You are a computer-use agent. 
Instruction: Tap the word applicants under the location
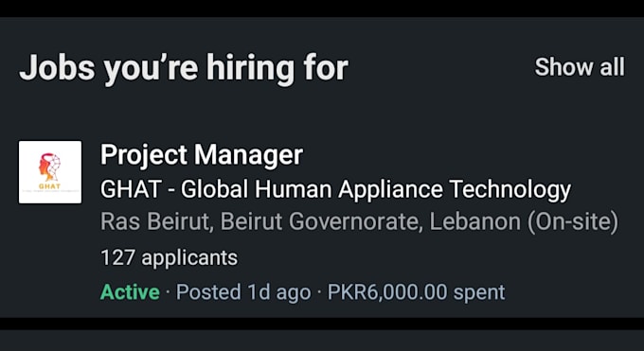189,259
